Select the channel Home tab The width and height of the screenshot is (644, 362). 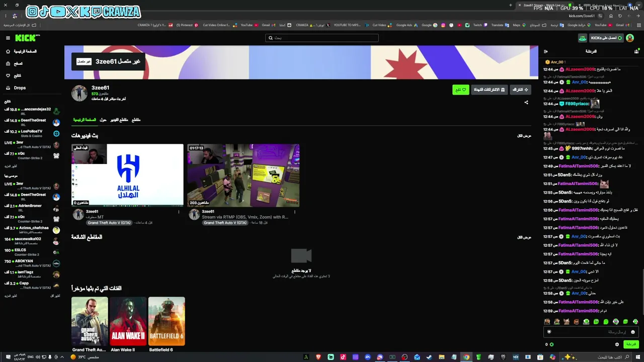pos(85,120)
